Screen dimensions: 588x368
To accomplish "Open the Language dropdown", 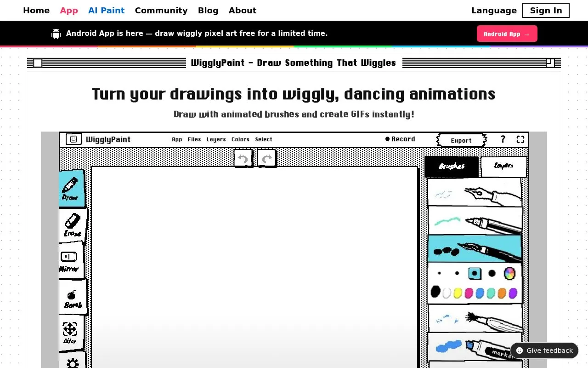I will (494, 10).
